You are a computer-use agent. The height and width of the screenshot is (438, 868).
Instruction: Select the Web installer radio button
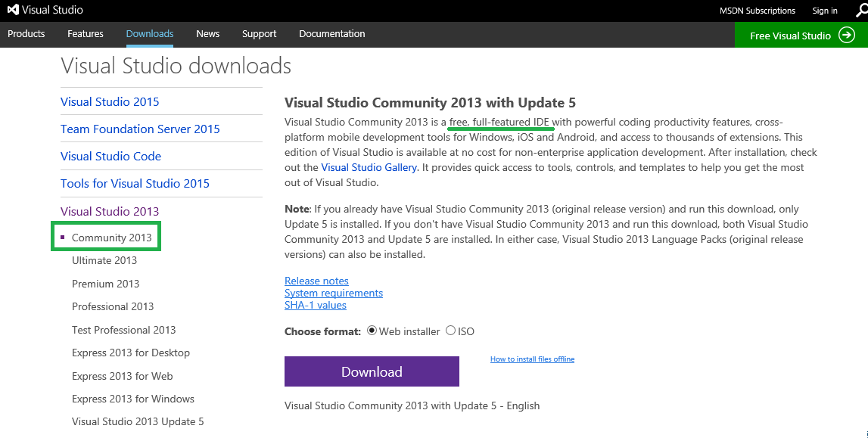pos(372,331)
